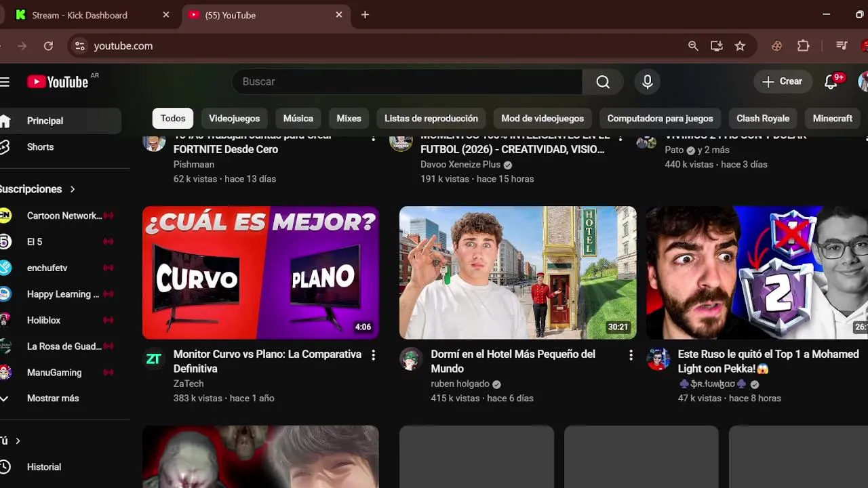Viewport: 868px width, 488px height.
Task: Click ZaTech channel avatar
Action: coord(154,359)
